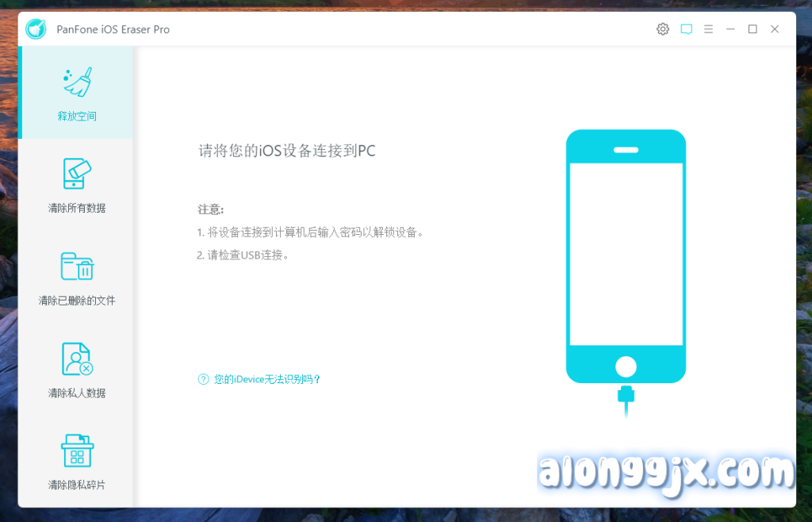The image size is (812, 522).
Task: Switch to the 释放空间 tab label
Action: pos(77,116)
